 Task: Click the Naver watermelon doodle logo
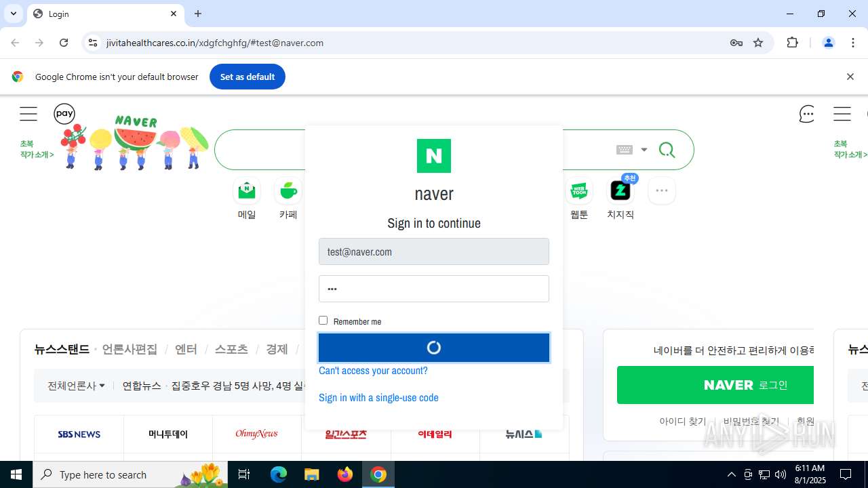135,142
